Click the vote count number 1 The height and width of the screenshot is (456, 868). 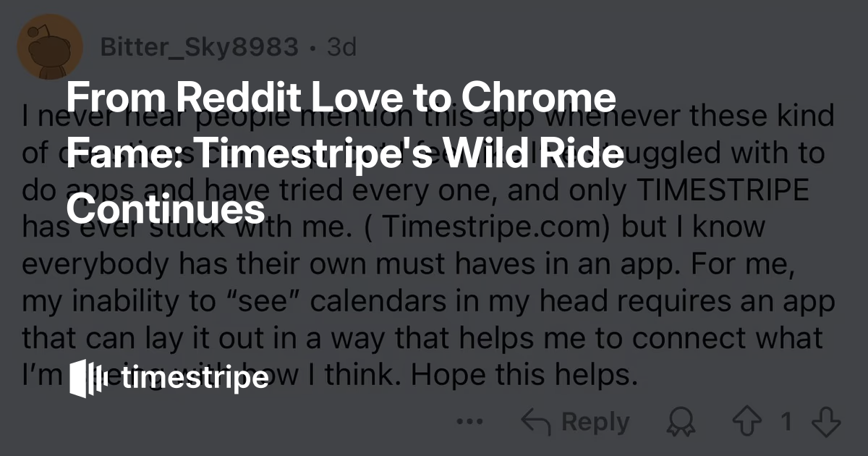tap(786, 422)
